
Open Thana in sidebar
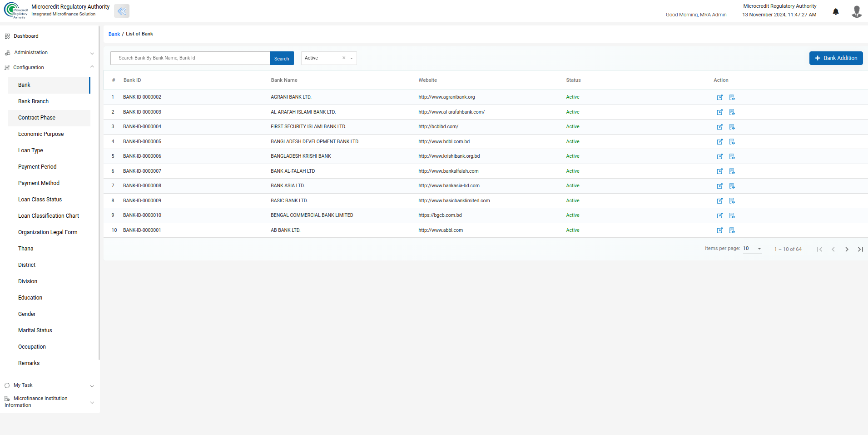tap(49, 249)
